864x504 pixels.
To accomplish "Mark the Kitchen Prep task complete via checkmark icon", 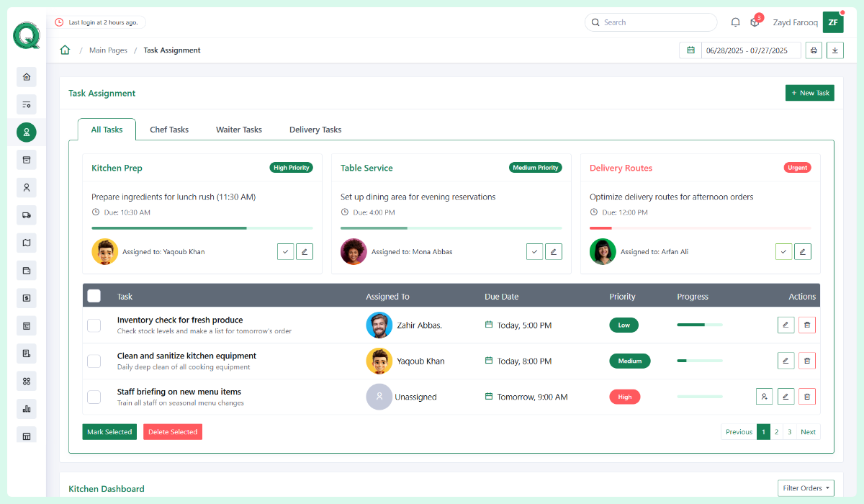I will [x=285, y=251].
